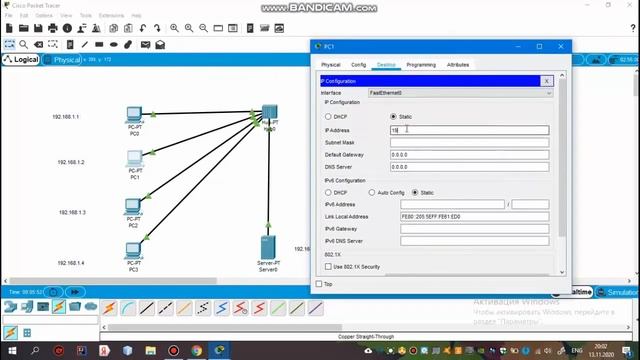
Task: Switch to Simulation mode
Action: click(618, 292)
